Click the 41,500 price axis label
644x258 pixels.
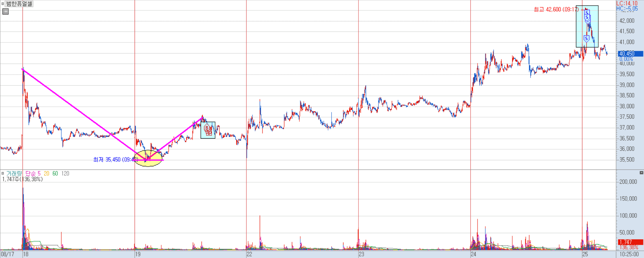tap(627, 31)
